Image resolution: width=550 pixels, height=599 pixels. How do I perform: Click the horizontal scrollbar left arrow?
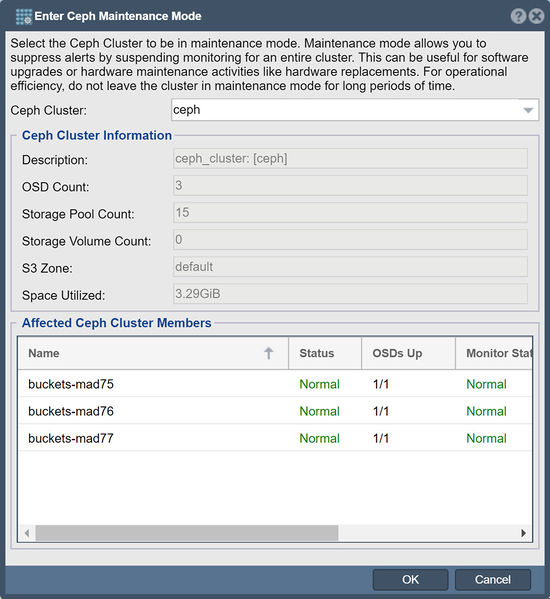pos(27,533)
